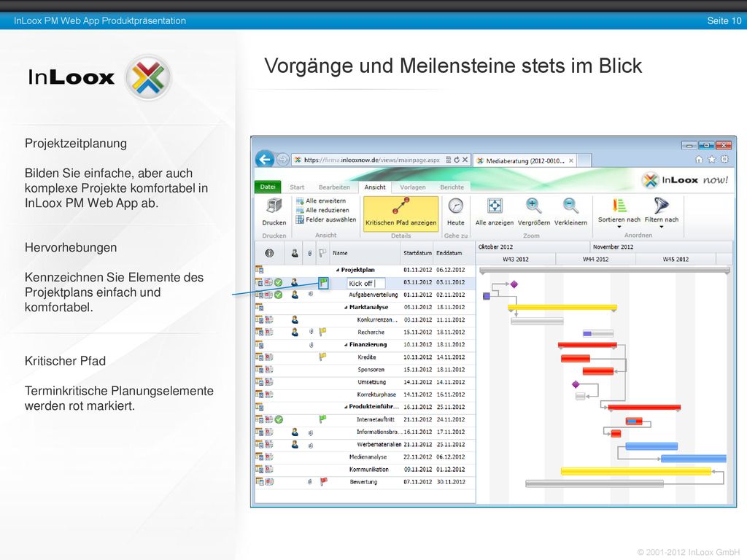Sort by the Enddatum column header
The image size is (747, 560).
click(x=449, y=253)
